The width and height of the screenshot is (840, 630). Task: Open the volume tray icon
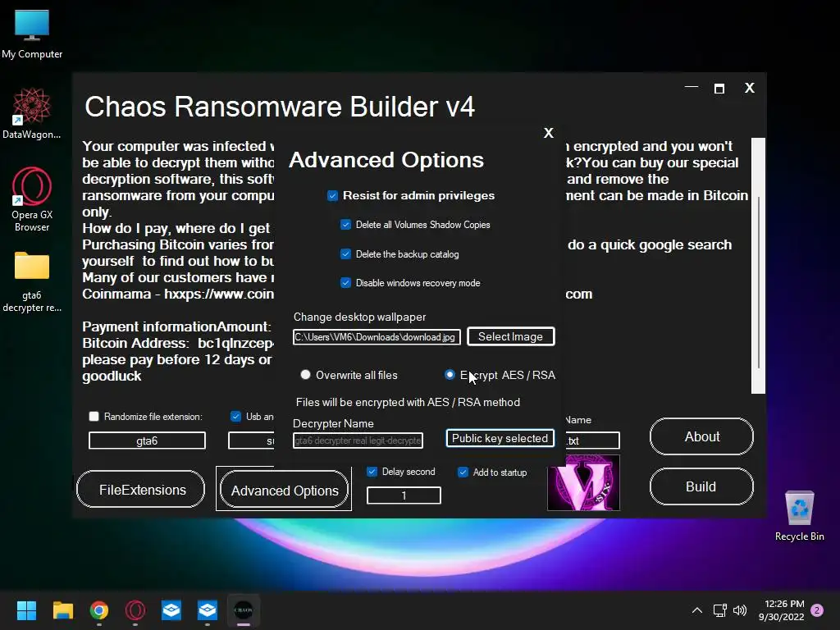(740, 610)
